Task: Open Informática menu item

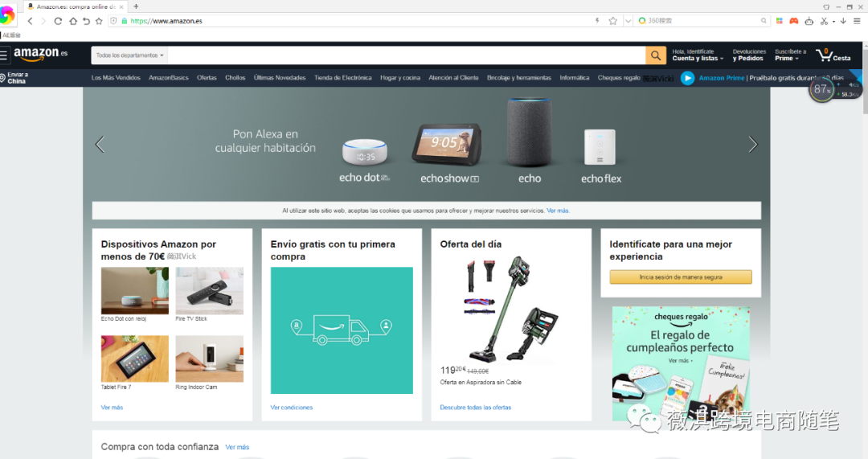Action: coord(574,78)
